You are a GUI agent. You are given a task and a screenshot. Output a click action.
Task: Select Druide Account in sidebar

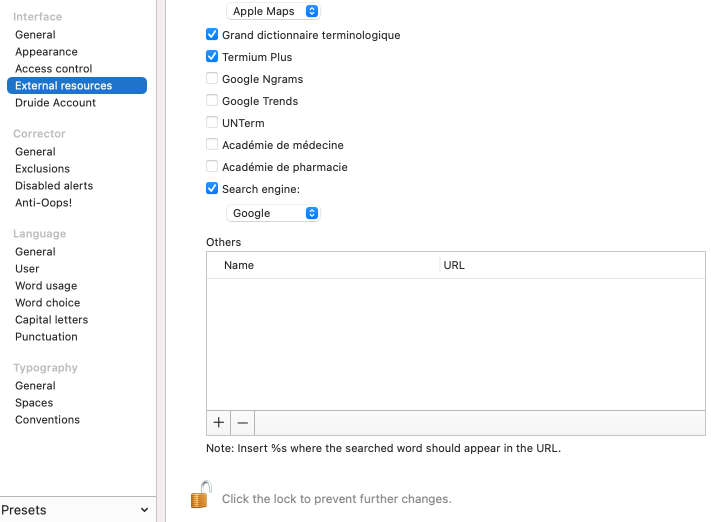pos(55,103)
